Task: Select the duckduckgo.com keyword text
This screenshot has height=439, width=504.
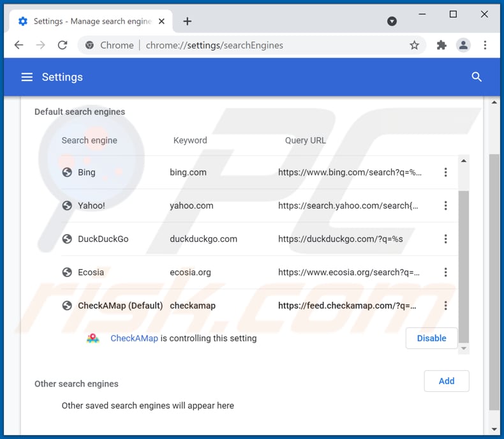Action: [x=204, y=239]
